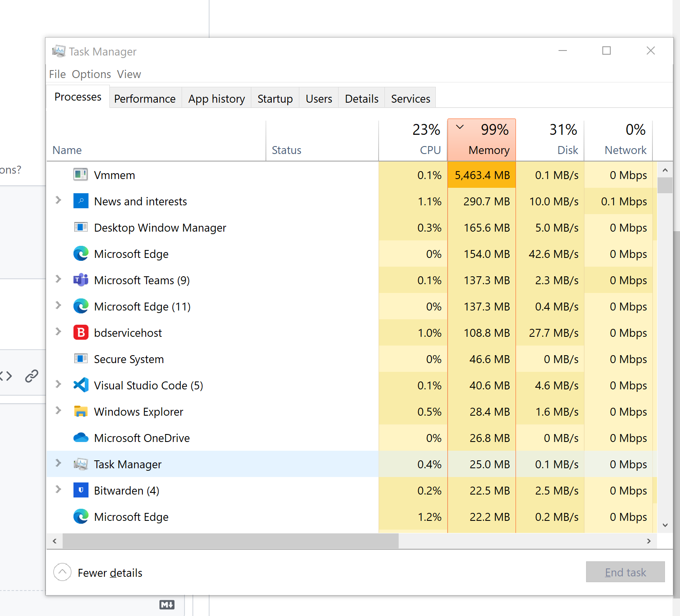Switch to the Startup tab
The image size is (680, 616).
pos(275,98)
